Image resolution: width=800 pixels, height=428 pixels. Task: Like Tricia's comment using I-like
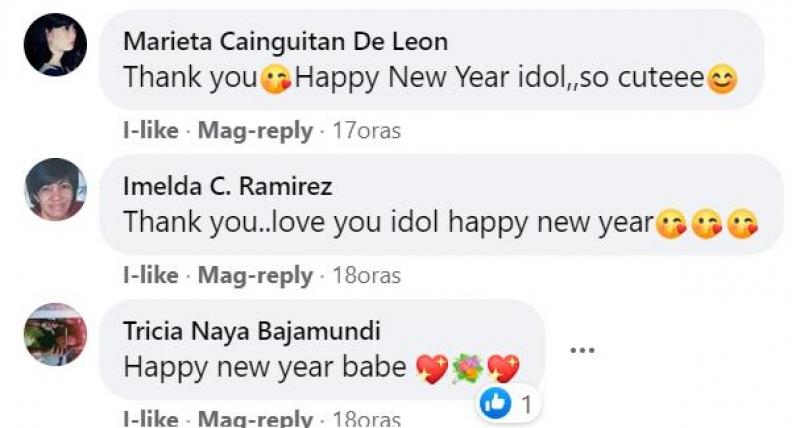pyautogui.click(x=151, y=419)
